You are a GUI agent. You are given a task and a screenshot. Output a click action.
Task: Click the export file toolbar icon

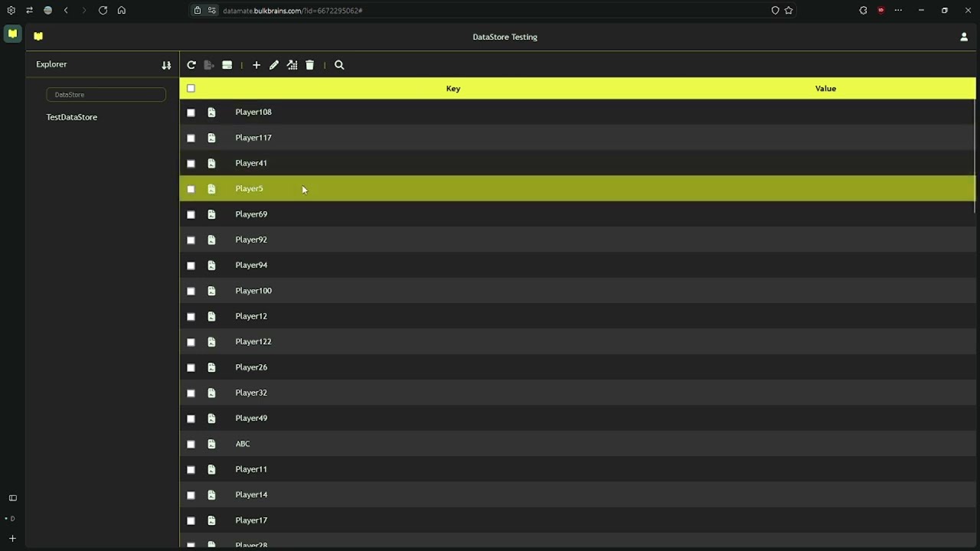pos(209,65)
